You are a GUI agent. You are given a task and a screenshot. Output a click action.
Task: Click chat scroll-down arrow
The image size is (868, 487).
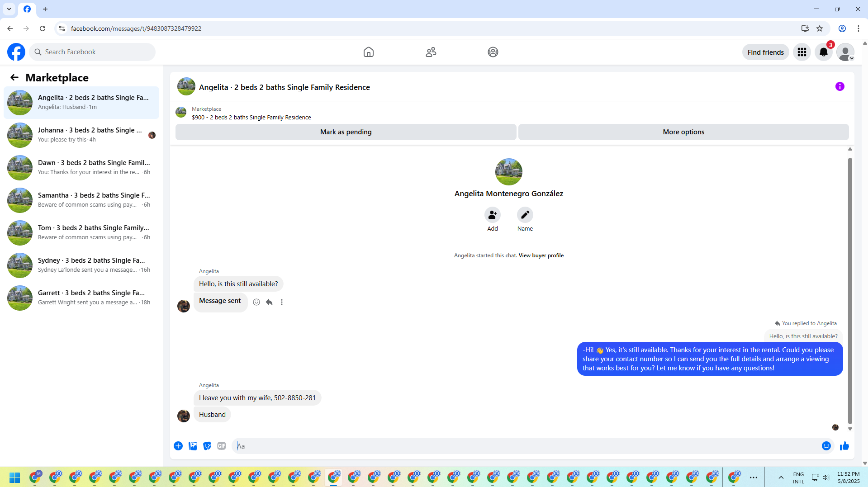(x=850, y=429)
